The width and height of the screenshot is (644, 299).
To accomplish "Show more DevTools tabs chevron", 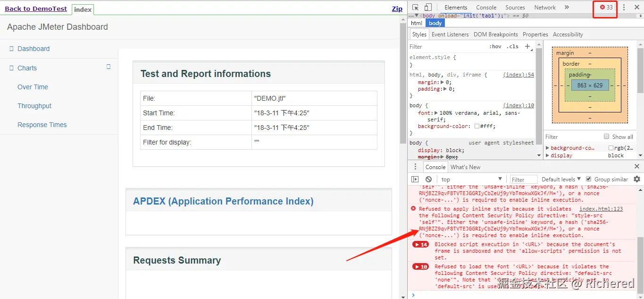I will (x=567, y=7).
